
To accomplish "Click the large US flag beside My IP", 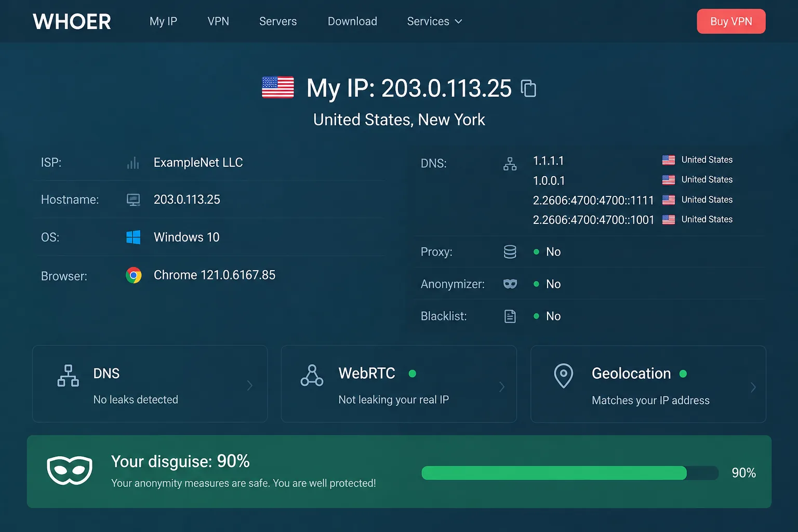I will tap(278, 87).
